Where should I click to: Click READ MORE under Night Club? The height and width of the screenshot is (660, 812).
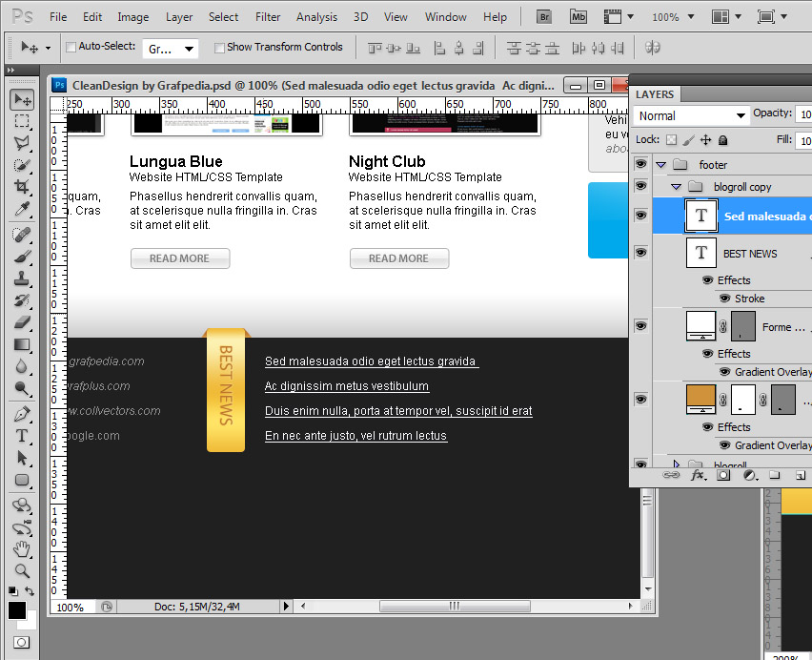[398, 258]
